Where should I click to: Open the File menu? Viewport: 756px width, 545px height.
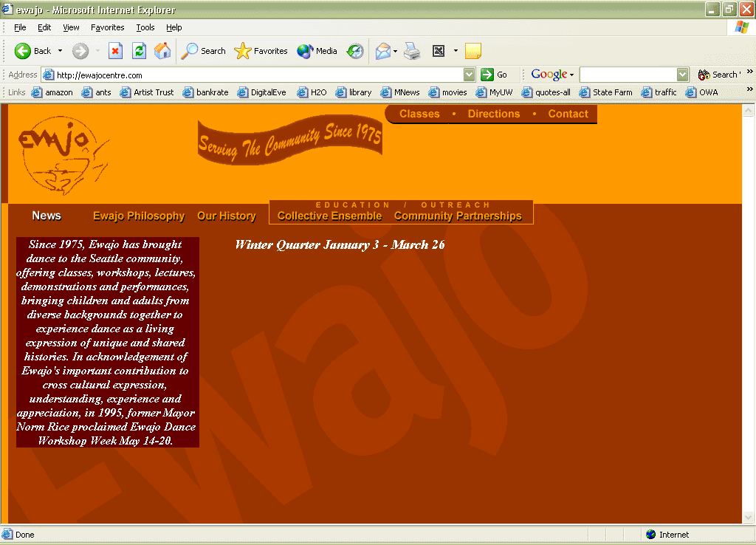20,27
